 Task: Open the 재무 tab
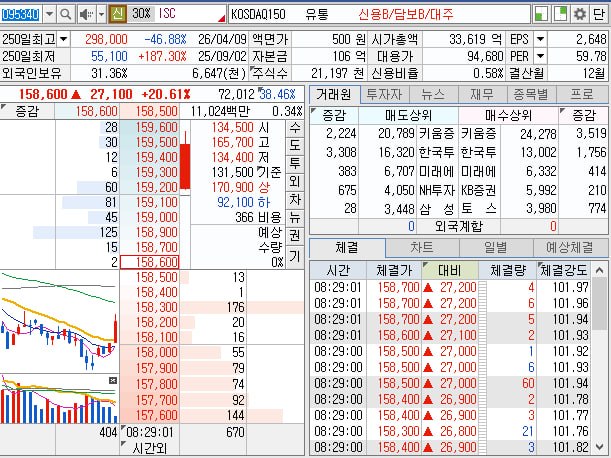coord(482,94)
